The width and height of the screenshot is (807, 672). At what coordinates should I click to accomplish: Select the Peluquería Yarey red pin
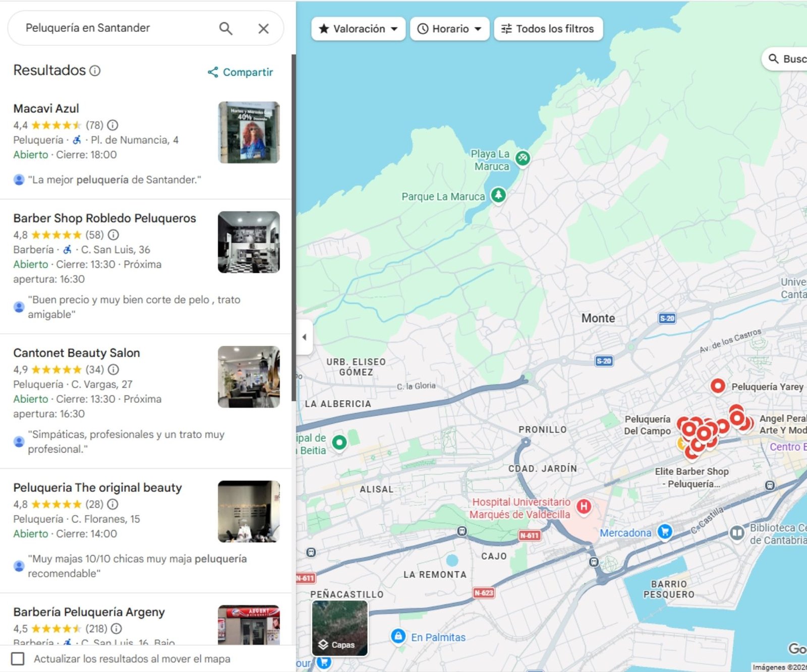[x=717, y=386]
